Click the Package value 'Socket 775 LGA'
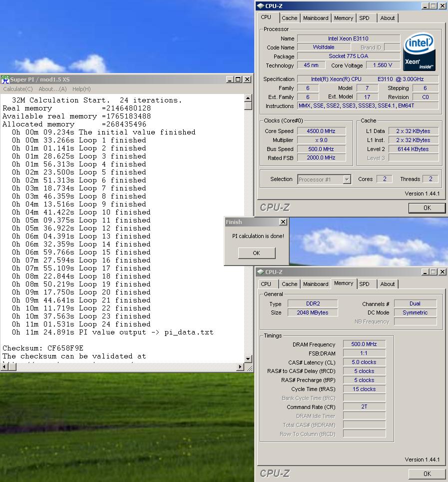448x482 pixels. click(349, 56)
